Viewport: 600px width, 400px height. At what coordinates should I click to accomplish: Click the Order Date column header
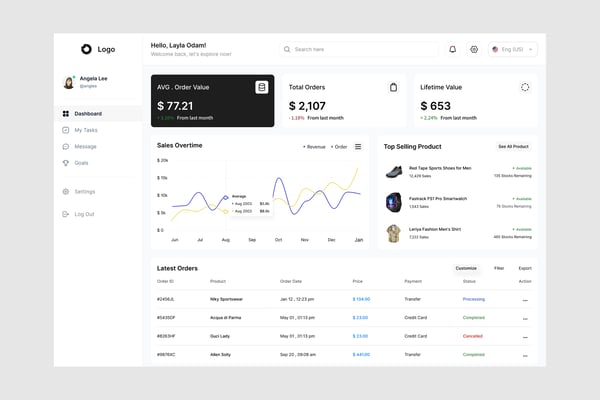coord(291,281)
